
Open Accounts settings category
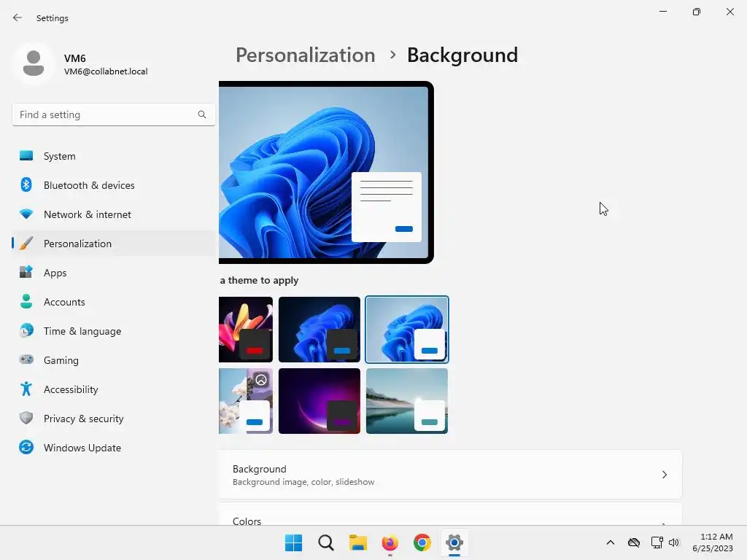click(x=113, y=301)
